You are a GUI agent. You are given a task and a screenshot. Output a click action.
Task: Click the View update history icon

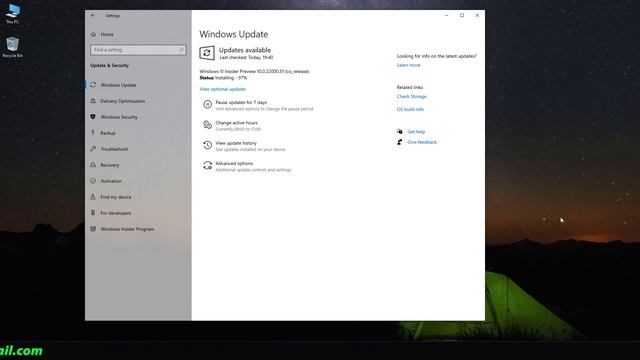(x=207, y=145)
